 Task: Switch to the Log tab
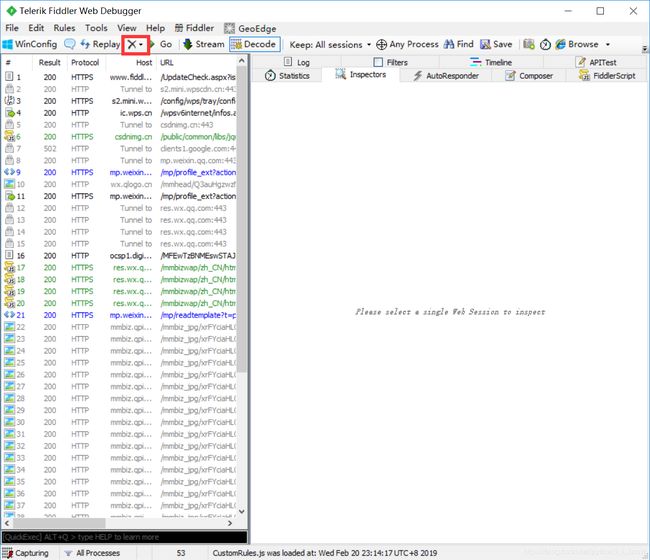(x=297, y=62)
